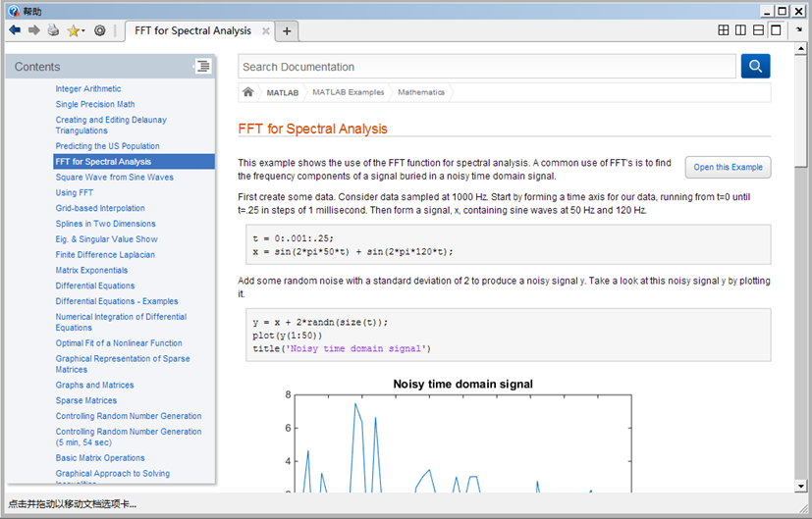The width and height of the screenshot is (812, 519).
Task: Open Differential Equations entry
Action: 95,286
